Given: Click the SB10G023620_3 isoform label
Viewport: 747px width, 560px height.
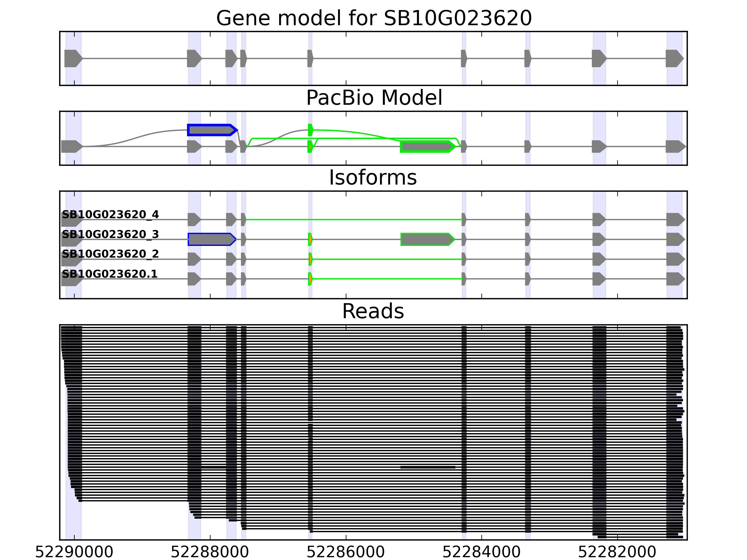Looking at the screenshot, I should tap(110, 234).
